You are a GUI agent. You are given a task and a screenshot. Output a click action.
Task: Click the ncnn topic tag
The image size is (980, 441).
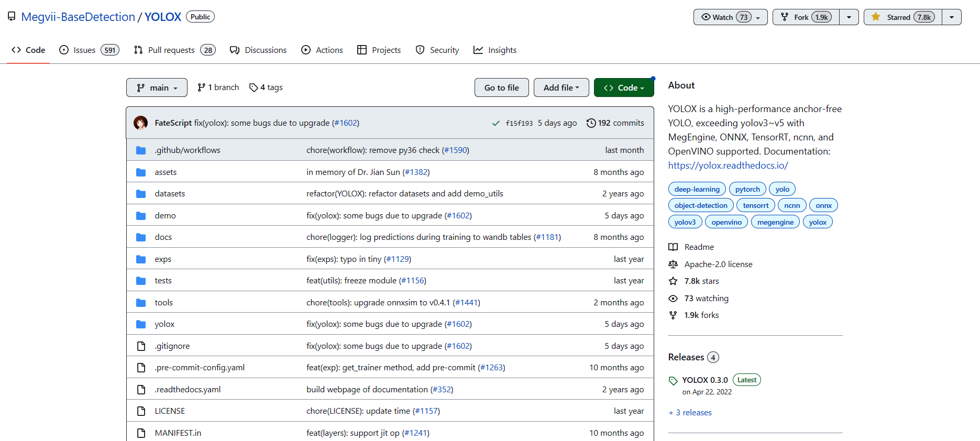pyautogui.click(x=792, y=205)
